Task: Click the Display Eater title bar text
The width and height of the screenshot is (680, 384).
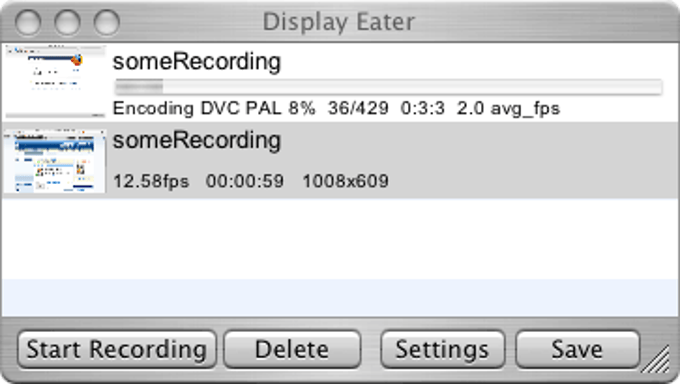Action: click(x=339, y=22)
